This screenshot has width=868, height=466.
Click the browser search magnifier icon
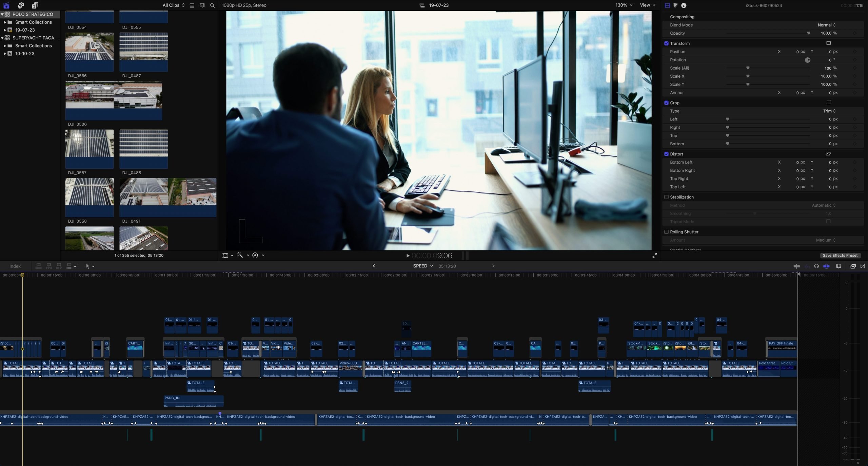[212, 5]
